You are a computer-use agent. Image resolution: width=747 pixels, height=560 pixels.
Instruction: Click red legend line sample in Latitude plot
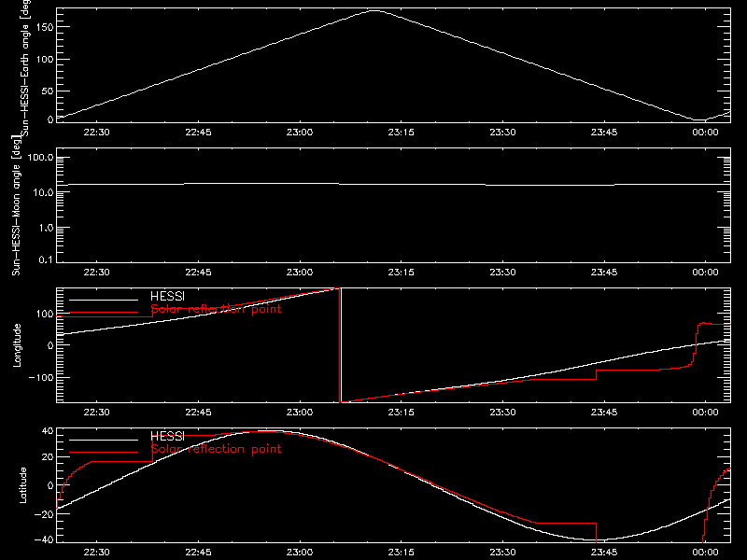[x=104, y=453]
